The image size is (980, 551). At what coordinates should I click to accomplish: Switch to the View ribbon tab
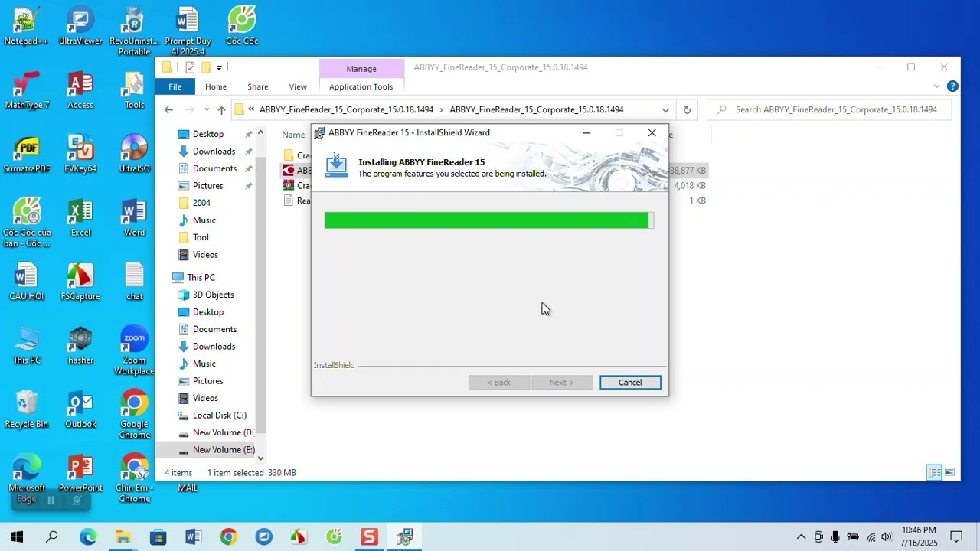pyautogui.click(x=298, y=86)
